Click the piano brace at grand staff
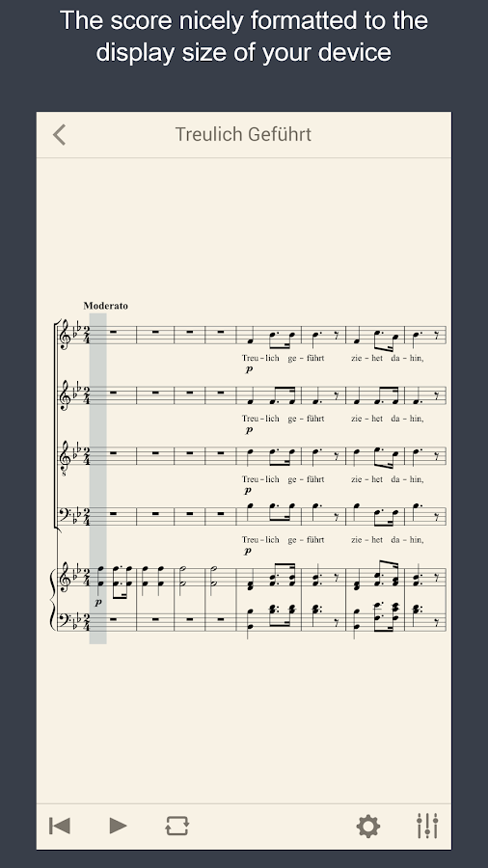Screen dimensions: 488x868 pos(53,600)
